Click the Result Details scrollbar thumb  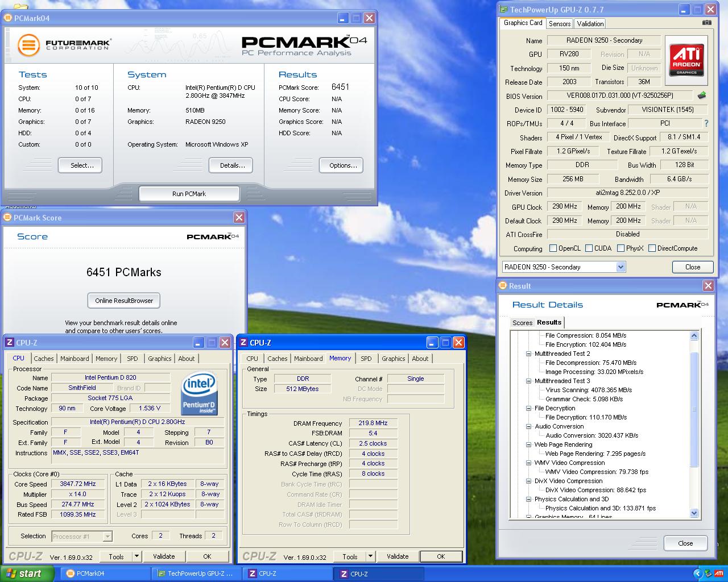click(x=694, y=410)
